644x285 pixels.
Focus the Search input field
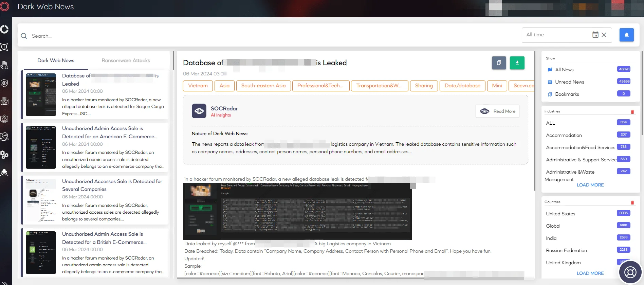pyautogui.click(x=268, y=36)
